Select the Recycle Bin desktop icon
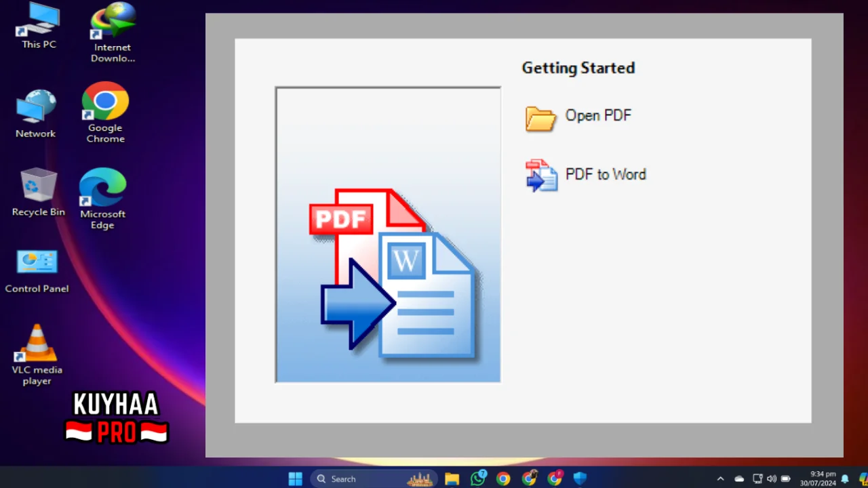 (x=39, y=192)
